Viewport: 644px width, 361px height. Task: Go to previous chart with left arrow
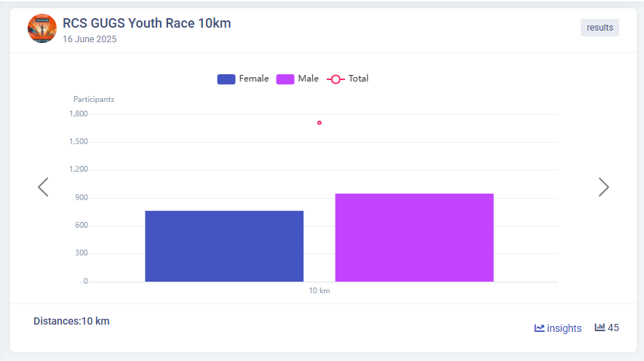pos(43,187)
